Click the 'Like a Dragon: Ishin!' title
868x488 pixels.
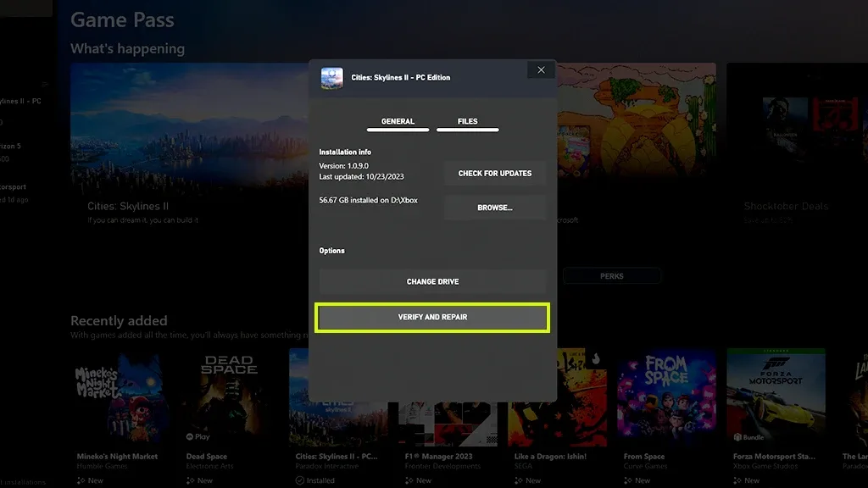tap(550, 457)
